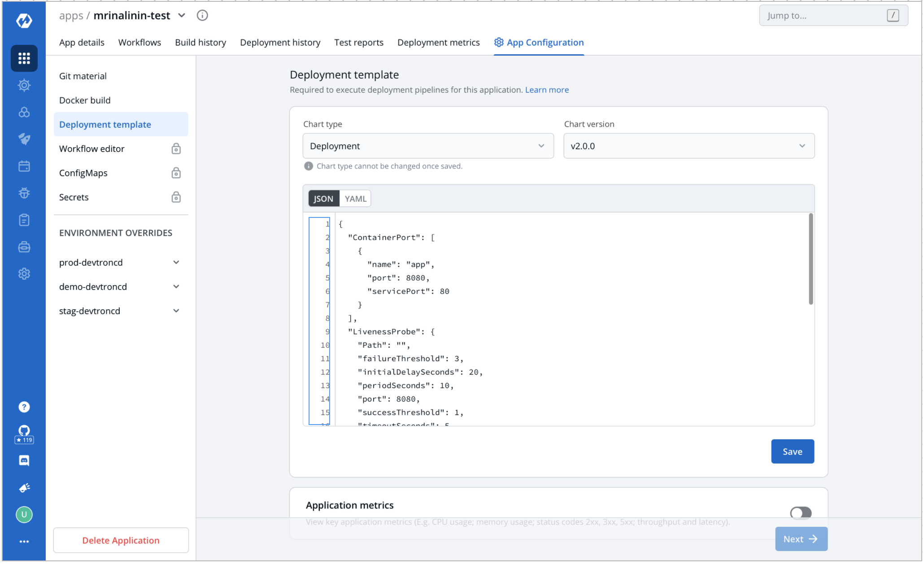Open the bulk edit calendar icon in sidebar
The width and height of the screenshot is (924, 564).
tap(24, 166)
